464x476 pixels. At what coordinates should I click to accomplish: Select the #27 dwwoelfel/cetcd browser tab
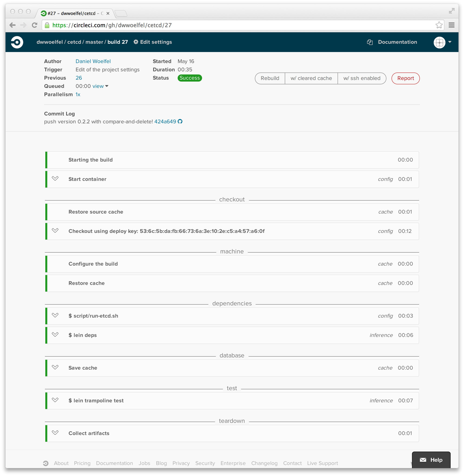pyautogui.click(x=75, y=13)
